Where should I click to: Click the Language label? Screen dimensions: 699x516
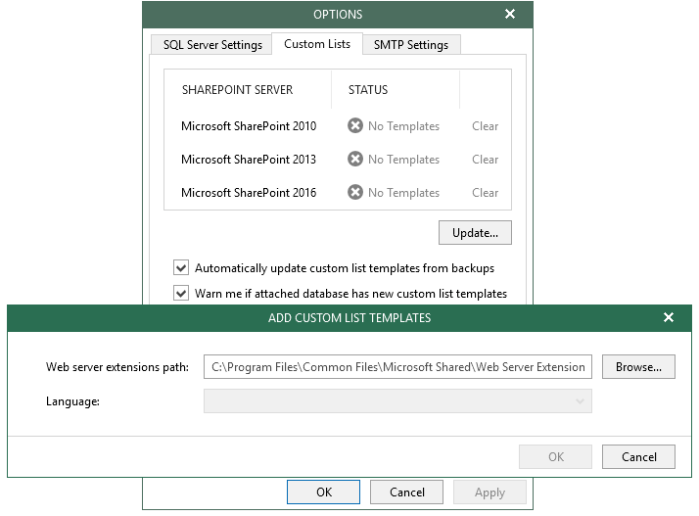coord(73,401)
